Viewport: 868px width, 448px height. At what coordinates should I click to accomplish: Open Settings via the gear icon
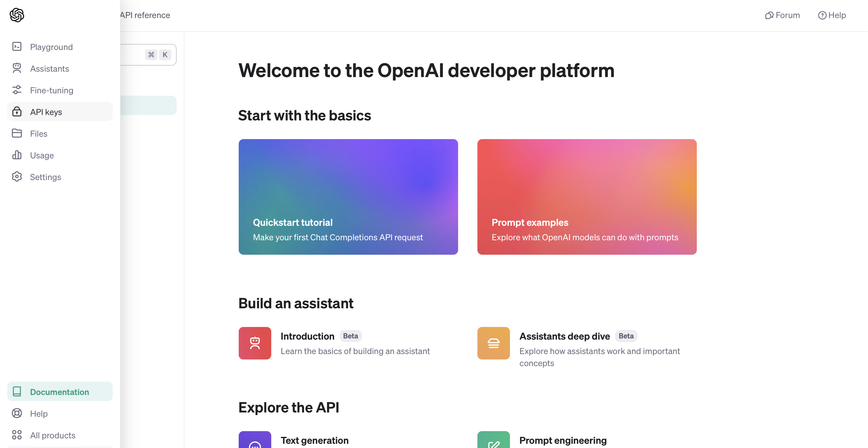click(x=17, y=177)
